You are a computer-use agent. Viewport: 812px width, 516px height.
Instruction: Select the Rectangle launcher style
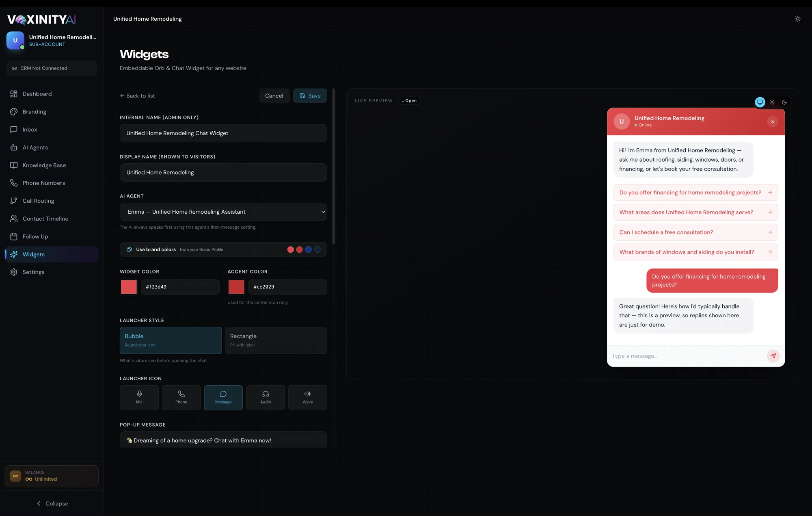276,340
